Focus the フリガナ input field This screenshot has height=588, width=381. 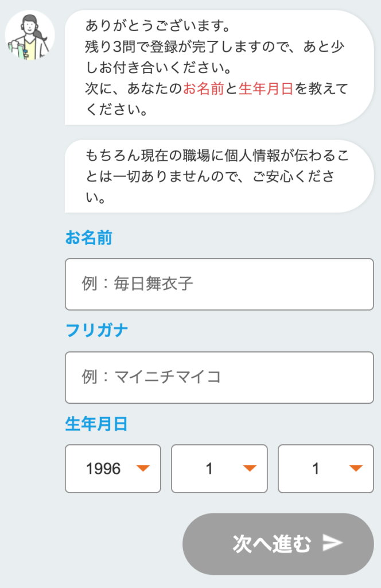(219, 377)
